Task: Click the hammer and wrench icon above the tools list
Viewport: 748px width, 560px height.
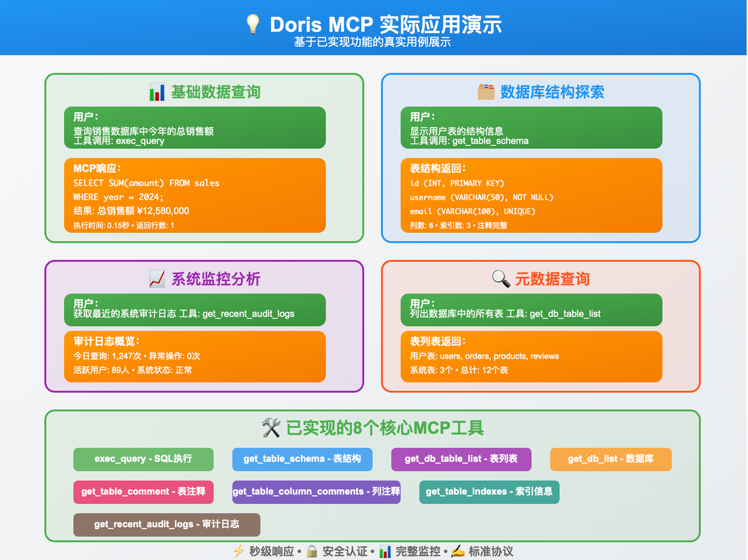Action: [272, 427]
